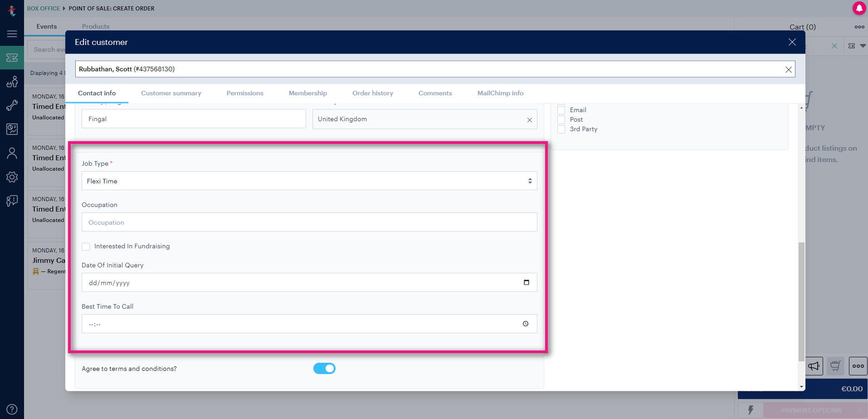Toggle the Agree to terms and conditions switch
Viewport: 868px width, 419px height.
click(x=324, y=369)
